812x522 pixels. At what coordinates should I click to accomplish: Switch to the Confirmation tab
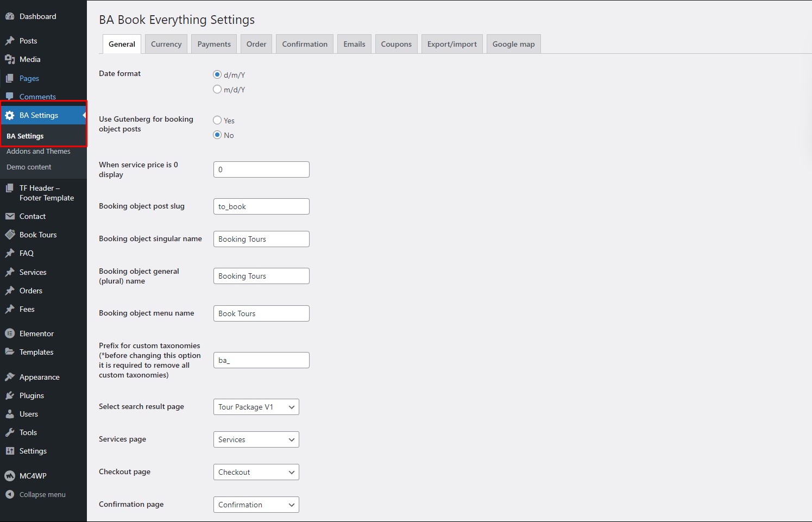(305, 44)
